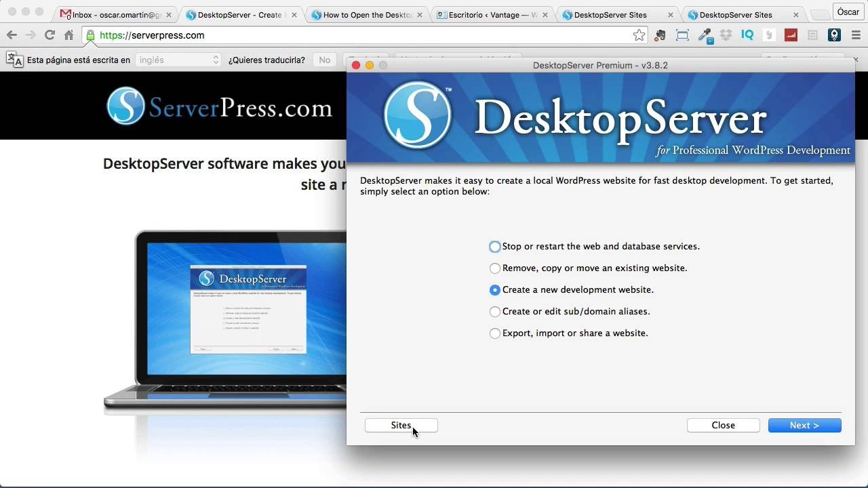Screen dimensions: 868x488
Task: Close the translation bar
Action: 856,60
